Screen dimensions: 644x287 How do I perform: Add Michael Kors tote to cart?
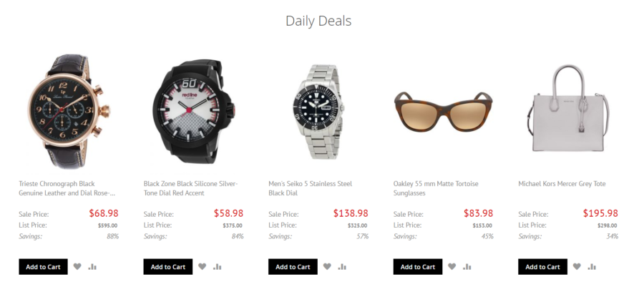click(x=542, y=266)
